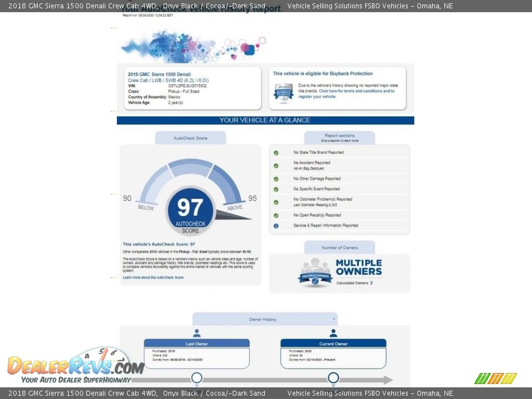Click the 'Pickup - Full Sized' class value
Screen dimensions: 532x399
pyautogui.click(x=183, y=91)
